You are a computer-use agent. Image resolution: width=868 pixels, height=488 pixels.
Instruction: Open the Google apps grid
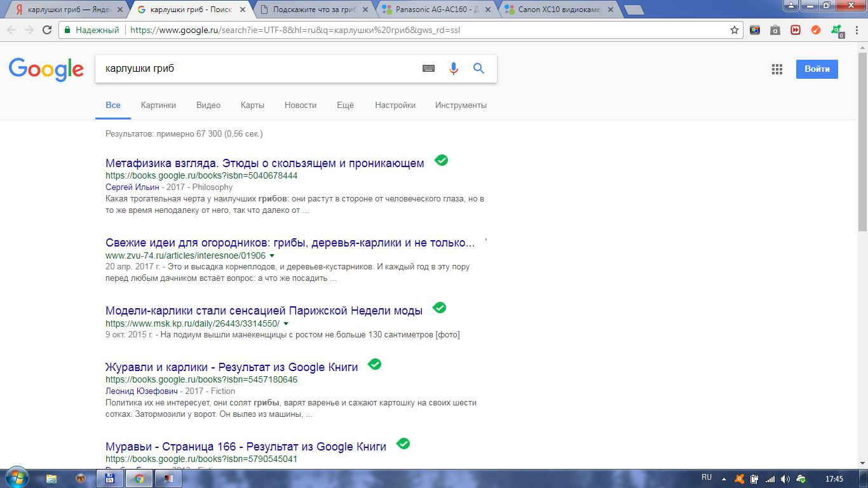point(776,69)
